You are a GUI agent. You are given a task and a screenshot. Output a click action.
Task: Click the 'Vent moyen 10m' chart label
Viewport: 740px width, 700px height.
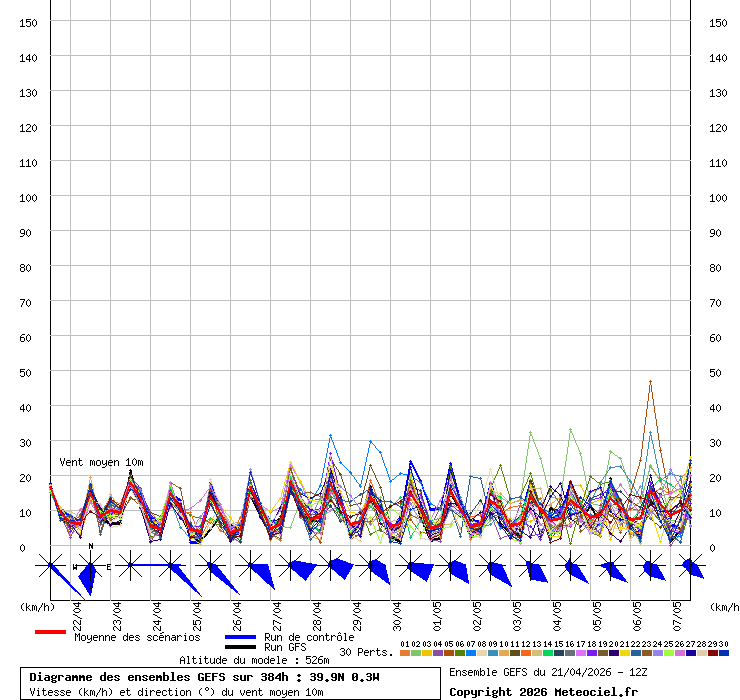[x=101, y=462]
